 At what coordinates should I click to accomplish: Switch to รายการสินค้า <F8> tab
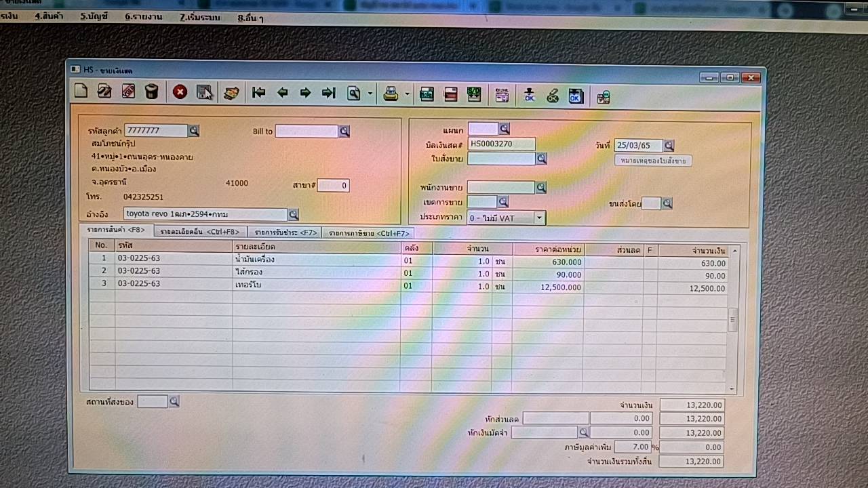click(x=116, y=230)
